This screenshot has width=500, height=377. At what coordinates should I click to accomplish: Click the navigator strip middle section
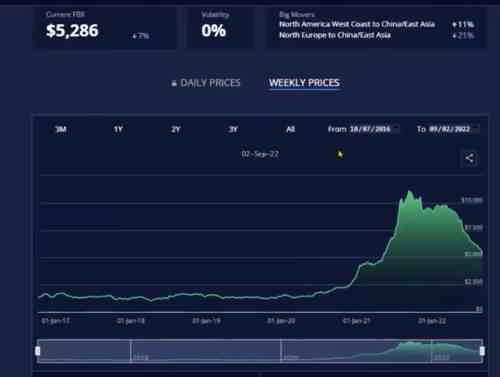pyautogui.click(x=260, y=351)
